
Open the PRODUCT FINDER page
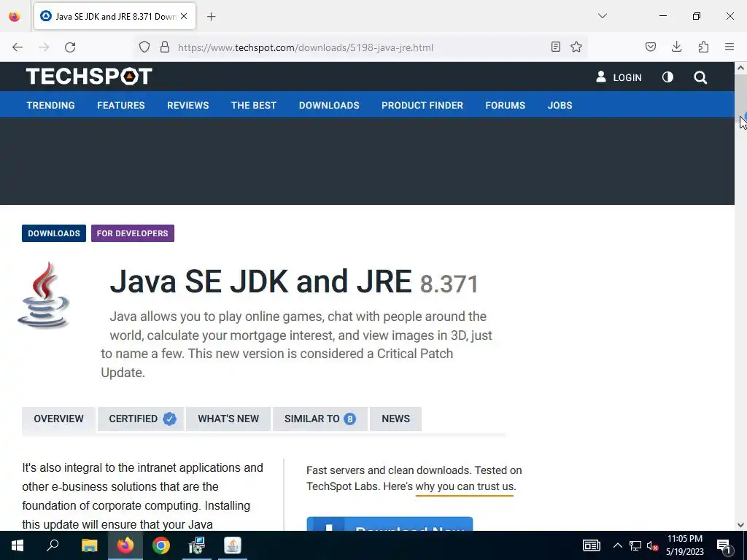click(422, 105)
